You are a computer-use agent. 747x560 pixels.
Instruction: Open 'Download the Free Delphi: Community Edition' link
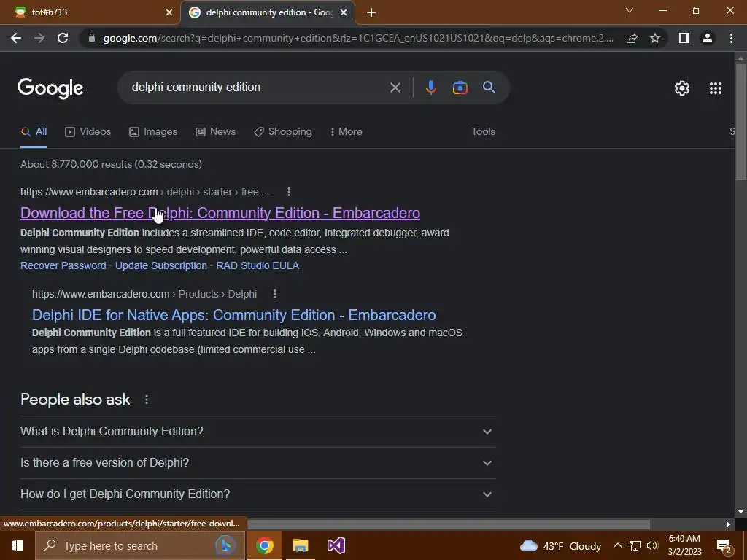click(220, 214)
